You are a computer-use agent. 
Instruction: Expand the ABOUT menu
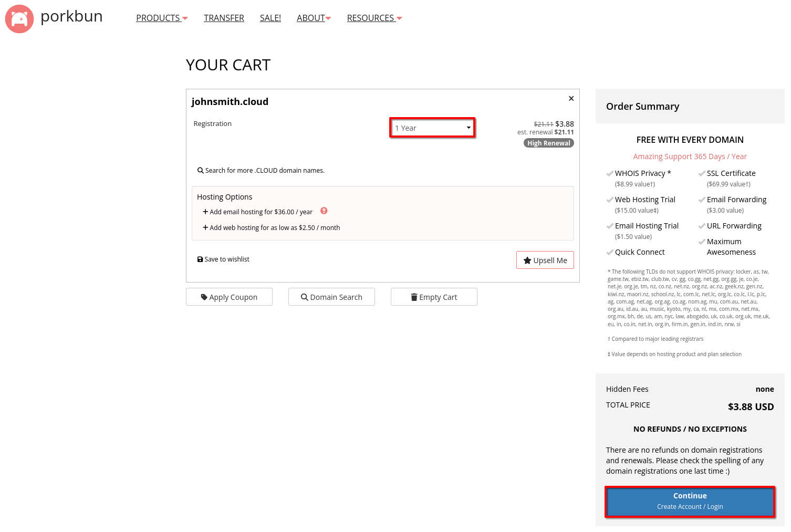[x=314, y=18]
